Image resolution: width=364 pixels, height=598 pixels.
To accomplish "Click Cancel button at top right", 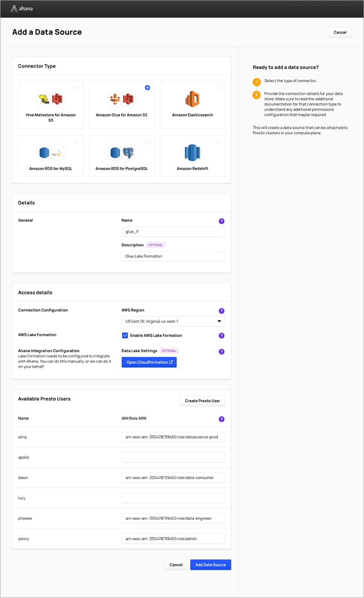I will tap(340, 32).
